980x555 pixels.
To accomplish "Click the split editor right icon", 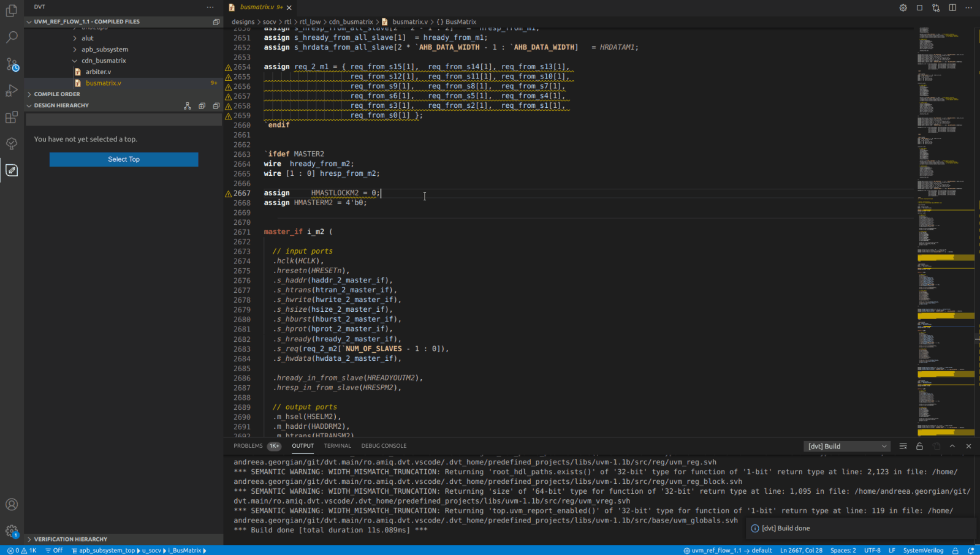I will point(952,7).
